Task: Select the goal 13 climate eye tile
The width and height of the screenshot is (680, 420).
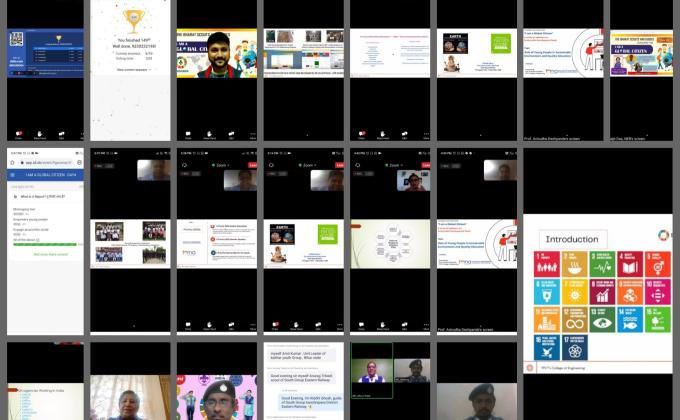Action: click(x=602, y=319)
